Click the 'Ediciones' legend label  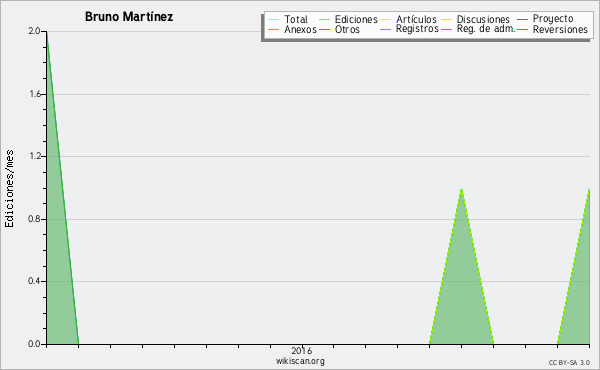click(x=356, y=19)
